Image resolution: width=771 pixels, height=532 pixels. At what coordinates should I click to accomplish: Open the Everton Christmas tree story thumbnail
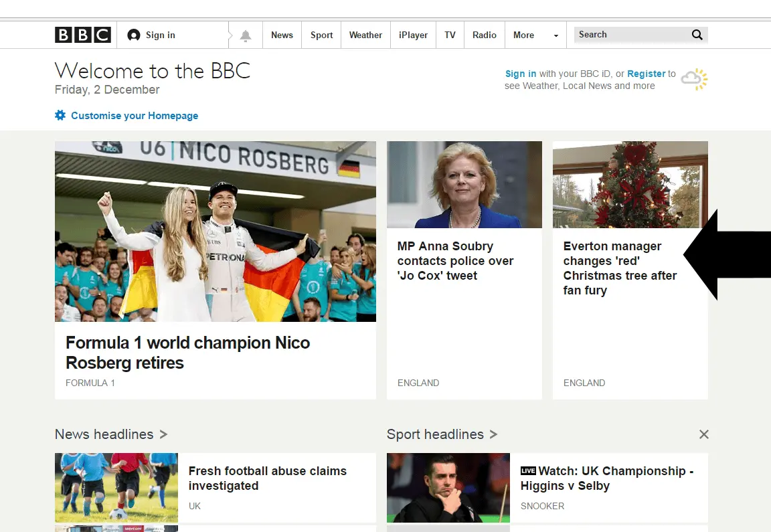(630, 184)
